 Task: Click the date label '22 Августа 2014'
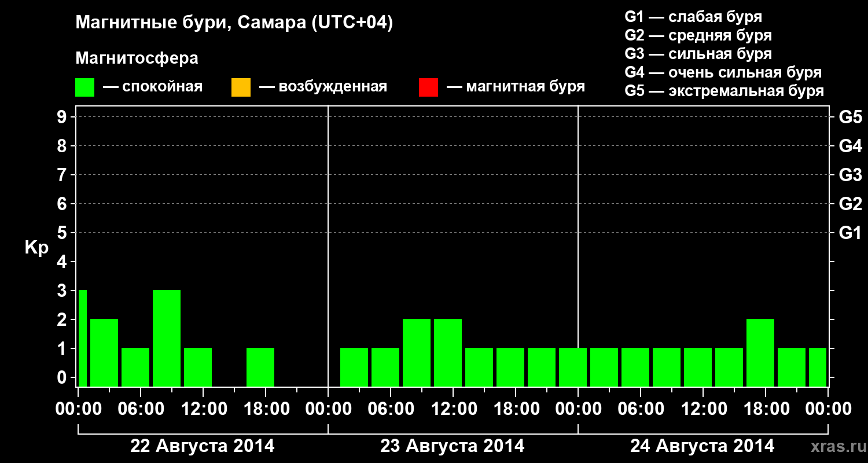click(x=203, y=446)
